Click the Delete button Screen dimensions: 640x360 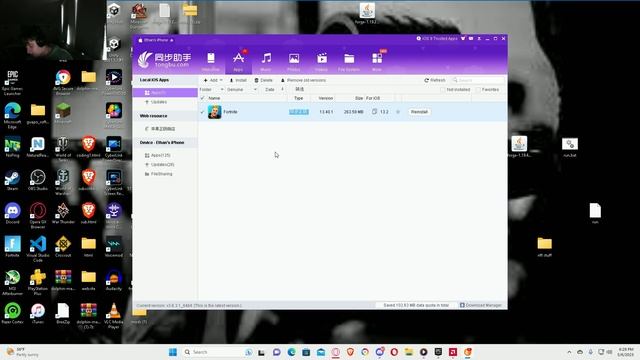[263, 80]
